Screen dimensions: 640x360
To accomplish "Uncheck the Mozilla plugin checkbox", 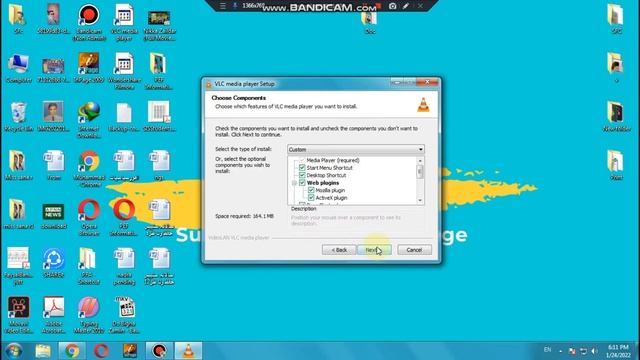I will (x=311, y=190).
